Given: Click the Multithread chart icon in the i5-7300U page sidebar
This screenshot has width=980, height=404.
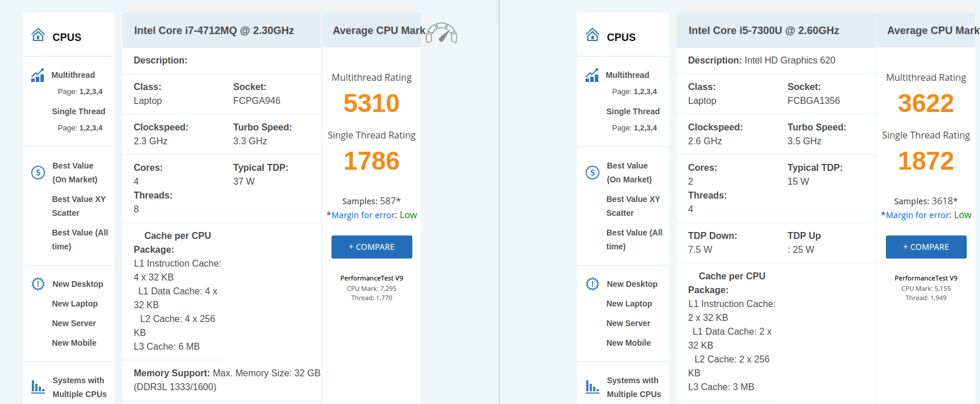Looking at the screenshot, I should click(592, 75).
